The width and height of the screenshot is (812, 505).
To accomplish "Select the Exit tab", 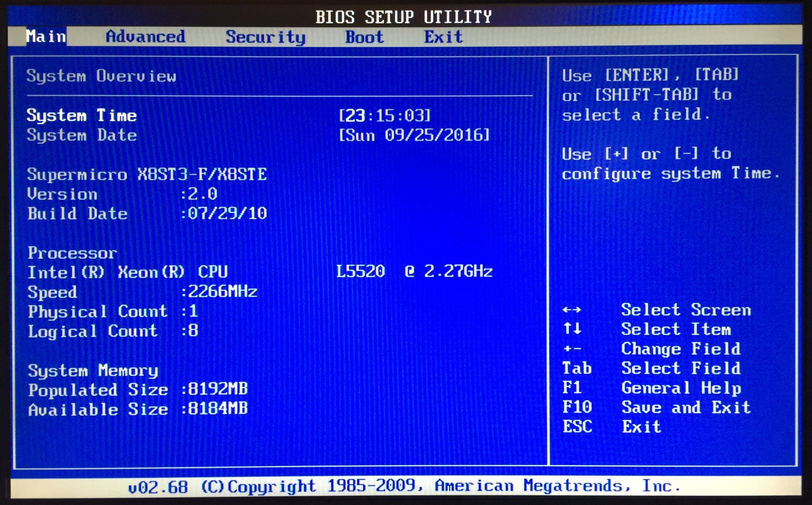I will (x=444, y=37).
